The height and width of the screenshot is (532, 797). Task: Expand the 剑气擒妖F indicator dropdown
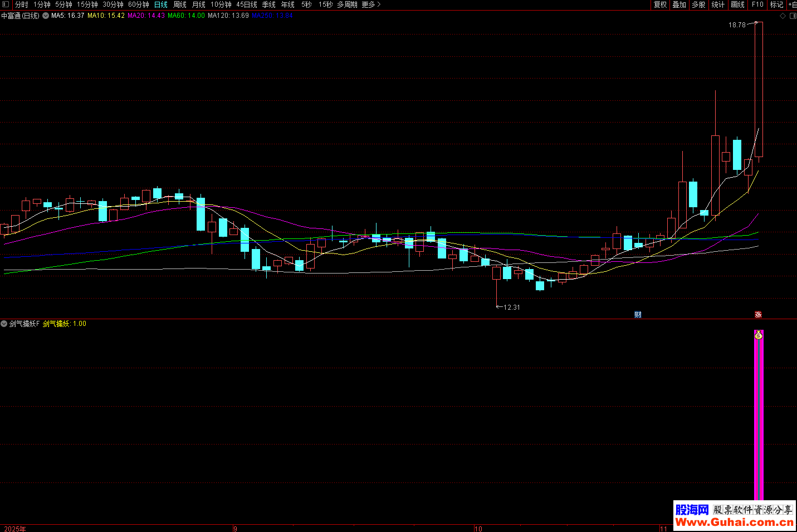4,324
